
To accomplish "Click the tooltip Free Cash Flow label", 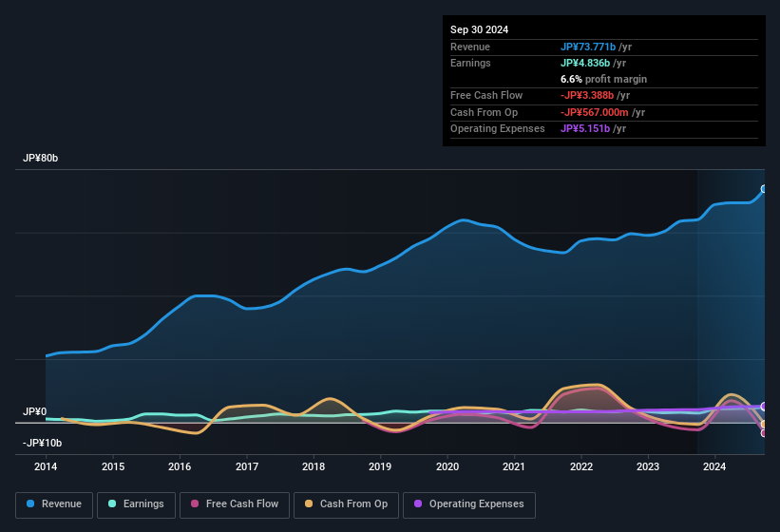I will pos(486,95).
